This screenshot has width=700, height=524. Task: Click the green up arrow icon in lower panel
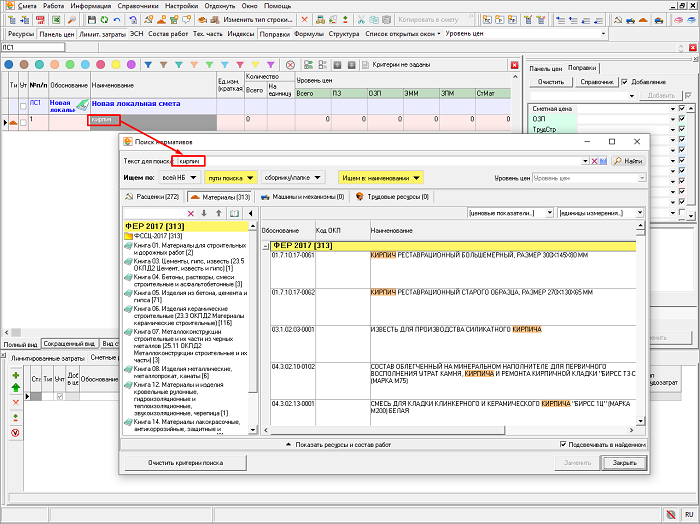click(16, 387)
